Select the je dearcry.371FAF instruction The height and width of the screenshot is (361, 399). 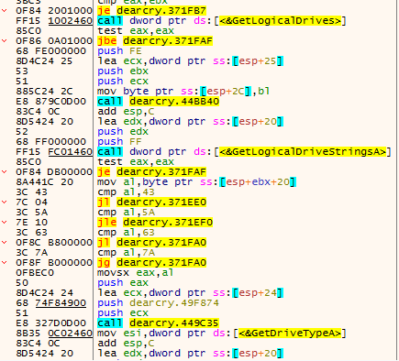click(x=152, y=172)
